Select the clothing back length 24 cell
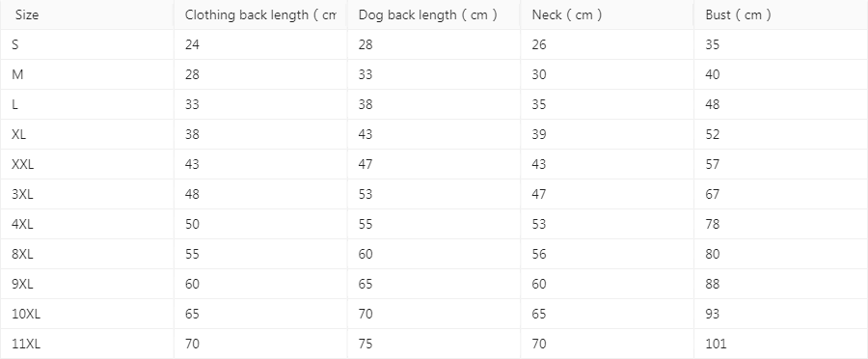Screen dimensions: 868x359 click(x=260, y=44)
